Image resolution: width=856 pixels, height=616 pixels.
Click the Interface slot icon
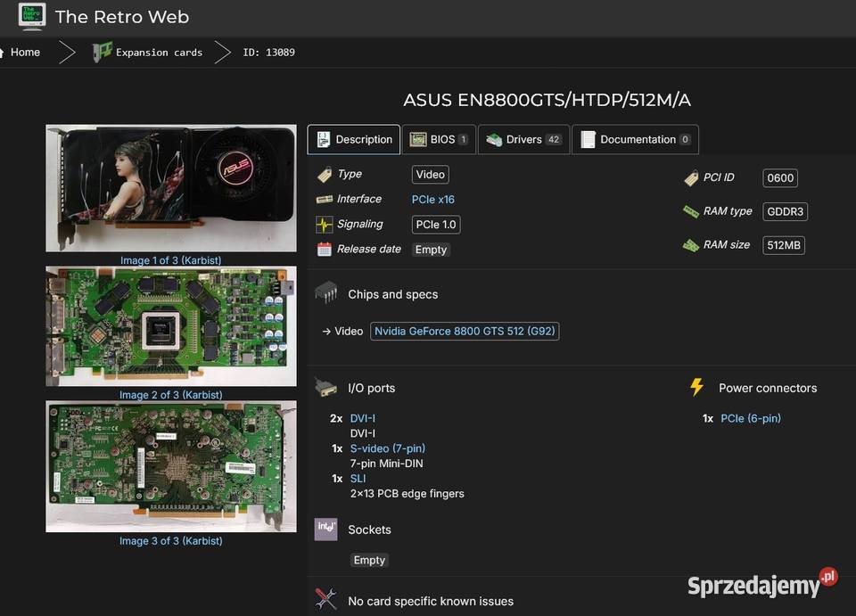click(325, 199)
